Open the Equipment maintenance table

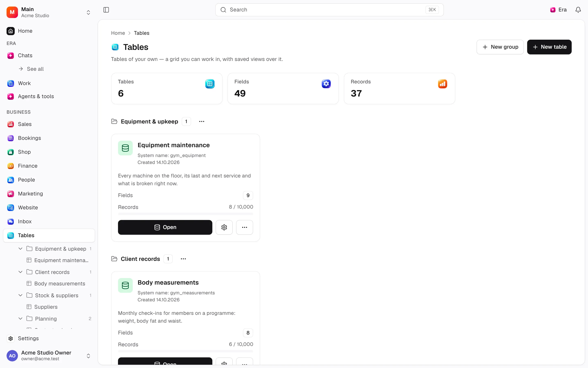tap(165, 227)
